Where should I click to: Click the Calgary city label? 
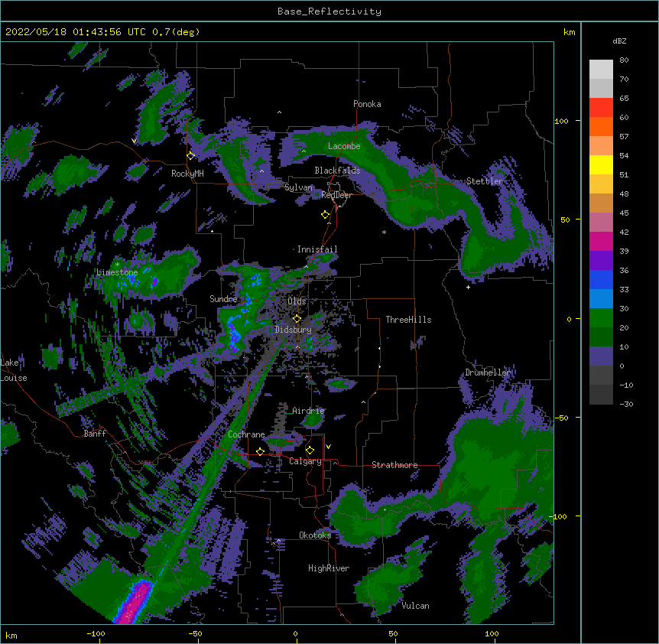[305, 461]
